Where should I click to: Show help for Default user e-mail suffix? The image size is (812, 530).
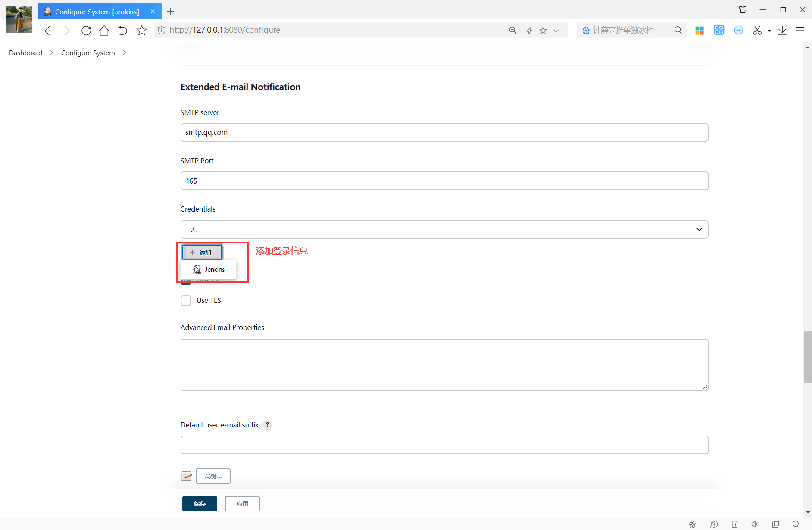click(267, 425)
